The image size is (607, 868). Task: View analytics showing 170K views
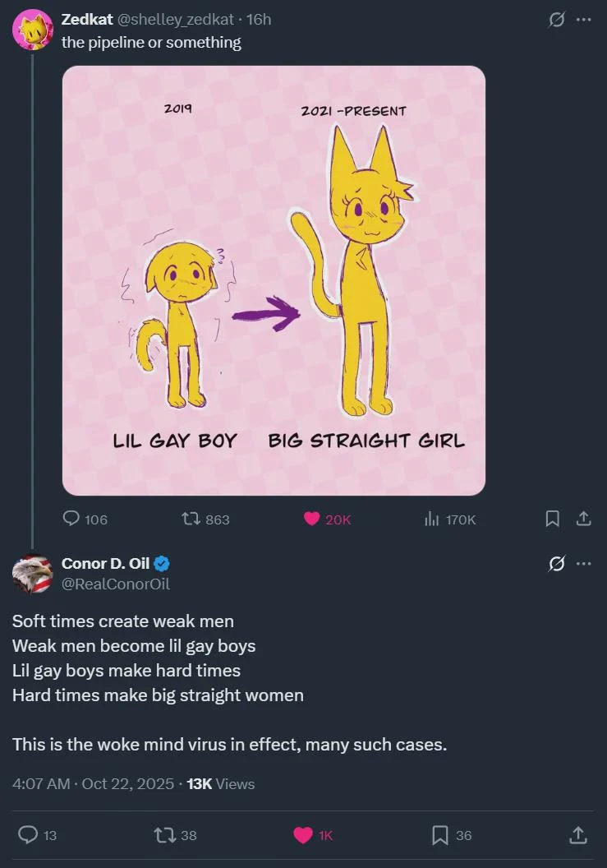click(432, 519)
